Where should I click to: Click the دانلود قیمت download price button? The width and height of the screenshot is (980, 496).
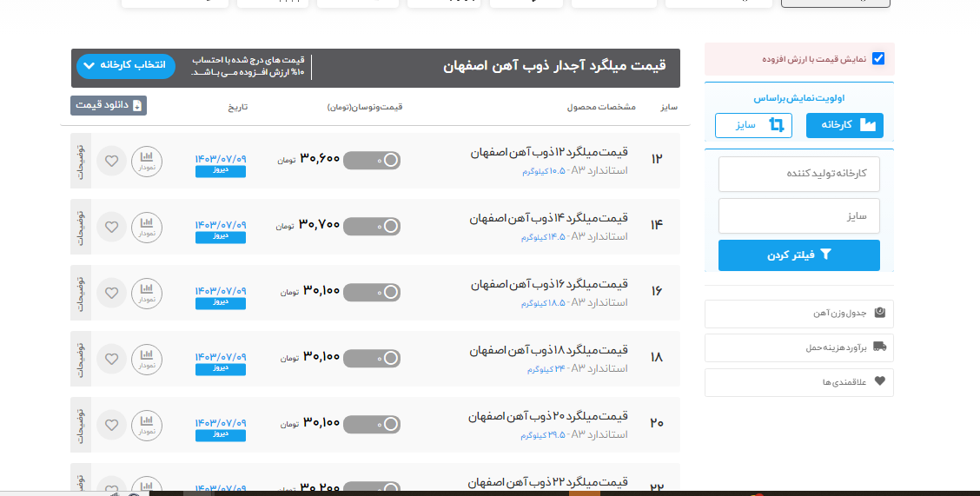[x=109, y=105]
